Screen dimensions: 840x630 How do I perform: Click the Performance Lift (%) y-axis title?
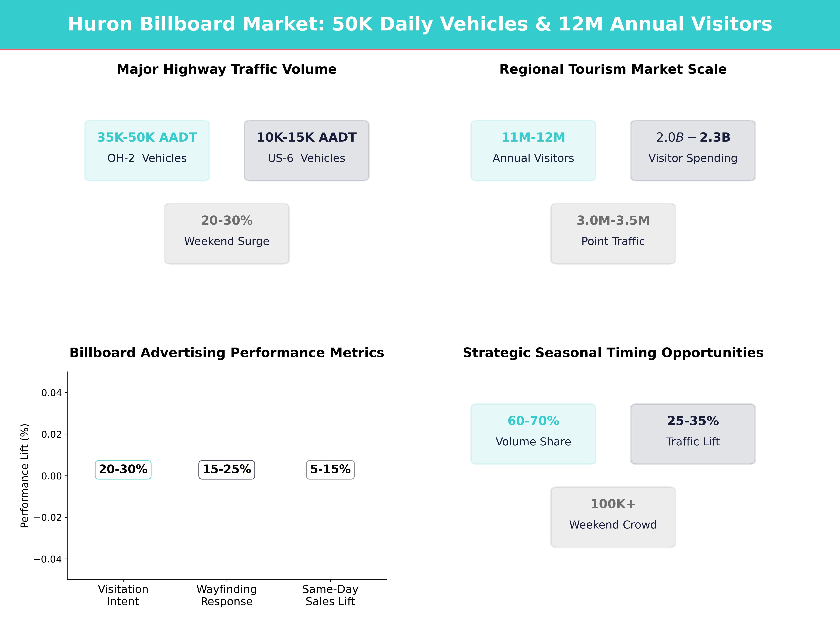click(x=25, y=475)
